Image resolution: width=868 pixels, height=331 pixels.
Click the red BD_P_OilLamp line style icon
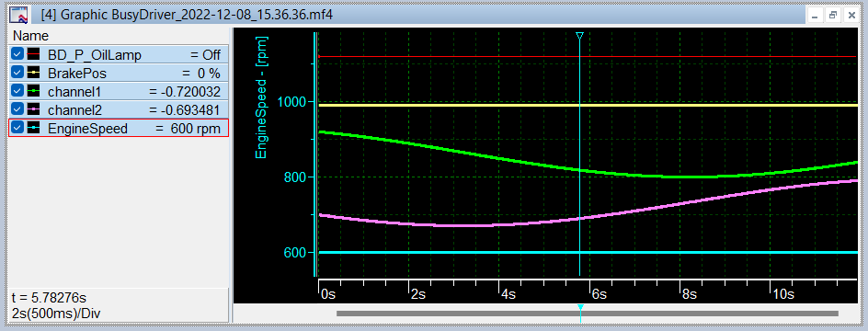pos(34,54)
